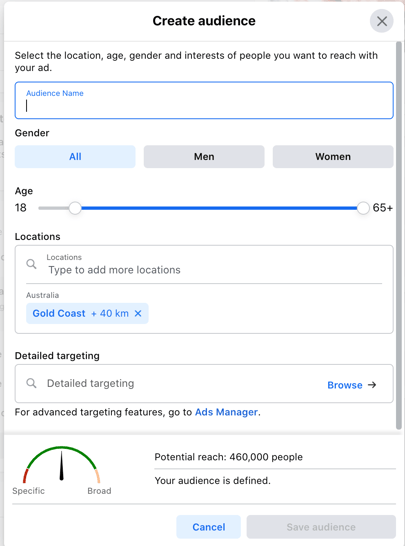405x546 pixels.
Task: Browse detailed targeting categories
Action: (x=345, y=385)
